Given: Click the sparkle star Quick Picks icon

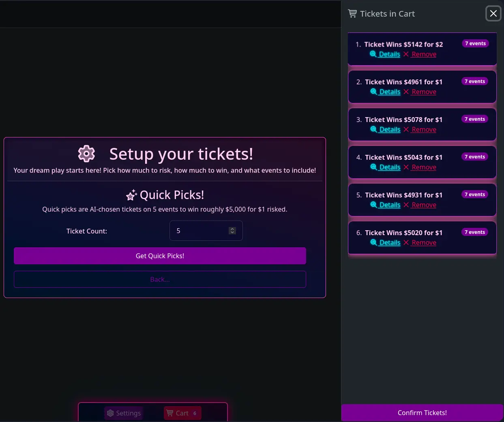Looking at the screenshot, I should pyautogui.click(x=131, y=195).
